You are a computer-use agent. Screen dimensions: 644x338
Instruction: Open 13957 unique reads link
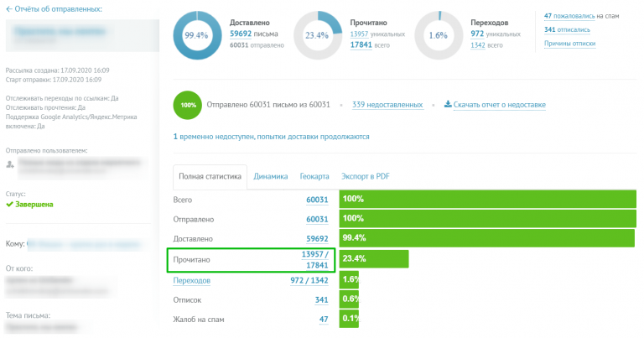359,34
